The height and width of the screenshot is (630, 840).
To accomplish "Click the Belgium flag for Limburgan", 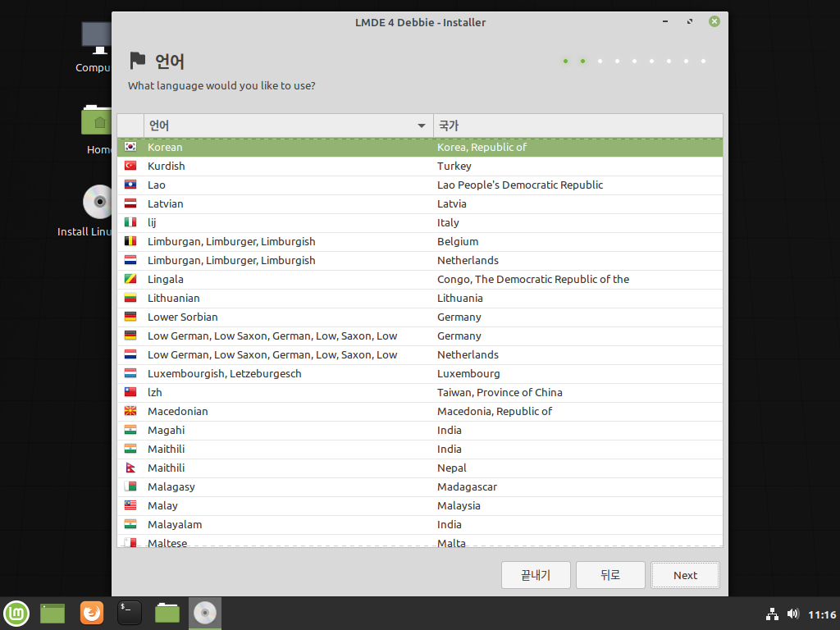I will (130, 241).
